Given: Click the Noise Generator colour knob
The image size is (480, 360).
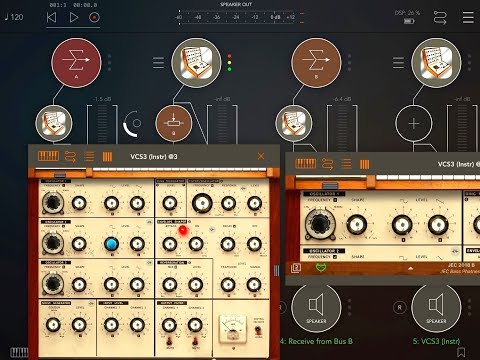Looking at the screenshot, I should [x=53, y=325].
